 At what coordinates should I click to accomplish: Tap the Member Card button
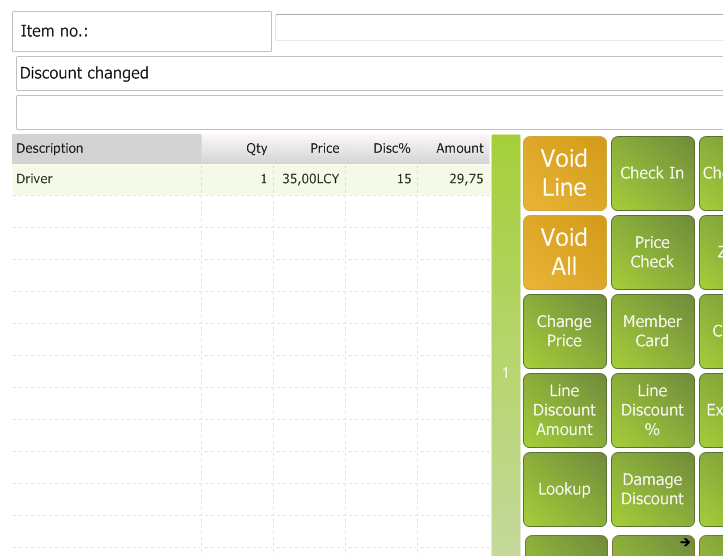pyautogui.click(x=652, y=331)
